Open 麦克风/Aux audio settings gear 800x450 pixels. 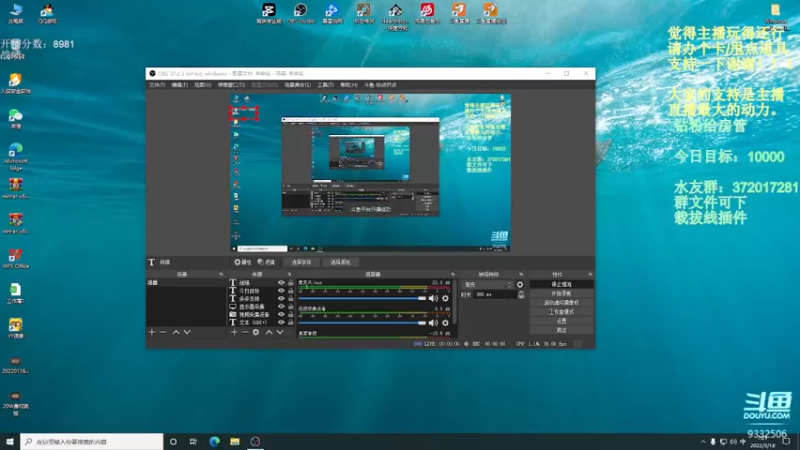pos(445,298)
